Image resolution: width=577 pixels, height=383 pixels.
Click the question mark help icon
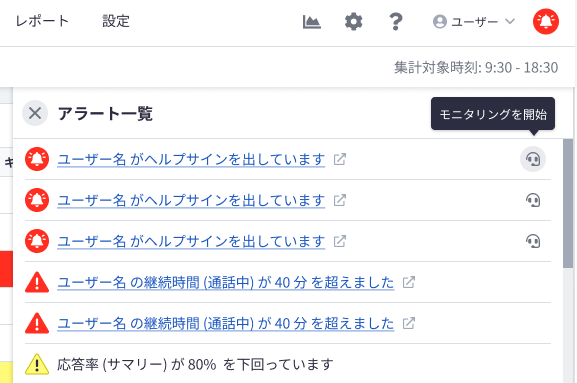396,22
